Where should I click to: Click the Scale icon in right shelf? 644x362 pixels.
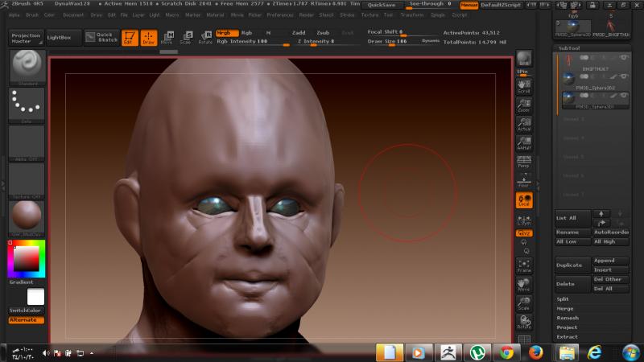click(524, 304)
